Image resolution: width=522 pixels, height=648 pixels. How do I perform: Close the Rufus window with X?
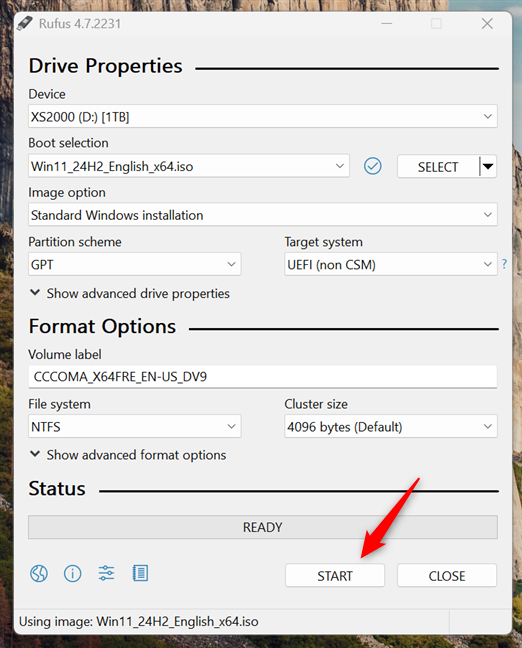(x=487, y=24)
